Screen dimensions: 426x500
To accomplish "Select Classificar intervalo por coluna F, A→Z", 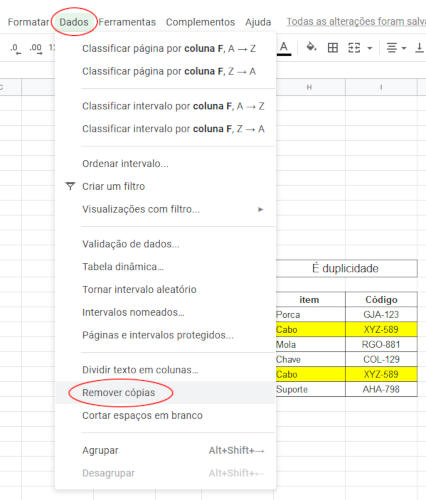I will coord(166,106).
